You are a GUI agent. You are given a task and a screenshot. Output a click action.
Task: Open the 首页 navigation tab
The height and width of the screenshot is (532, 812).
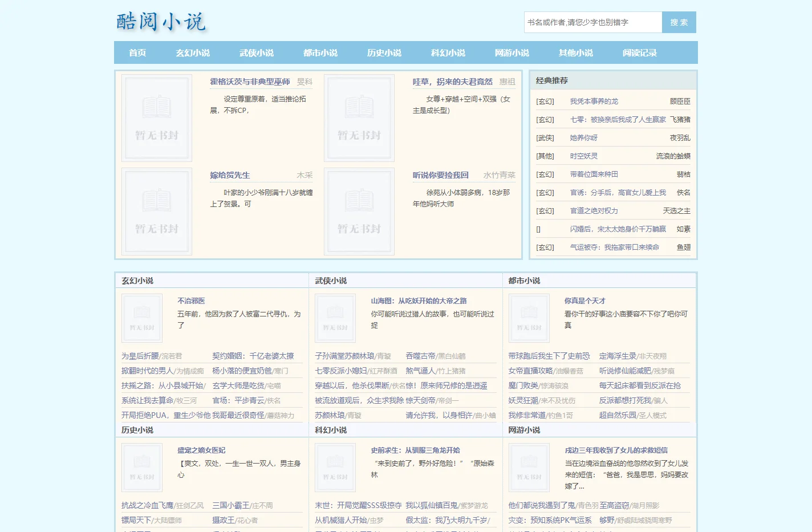(x=137, y=52)
